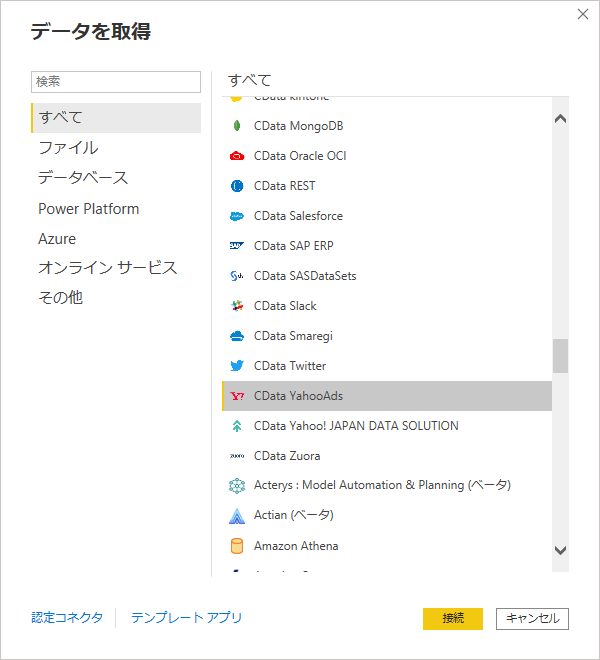Click the Slack logo icon

tap(237, 306)
